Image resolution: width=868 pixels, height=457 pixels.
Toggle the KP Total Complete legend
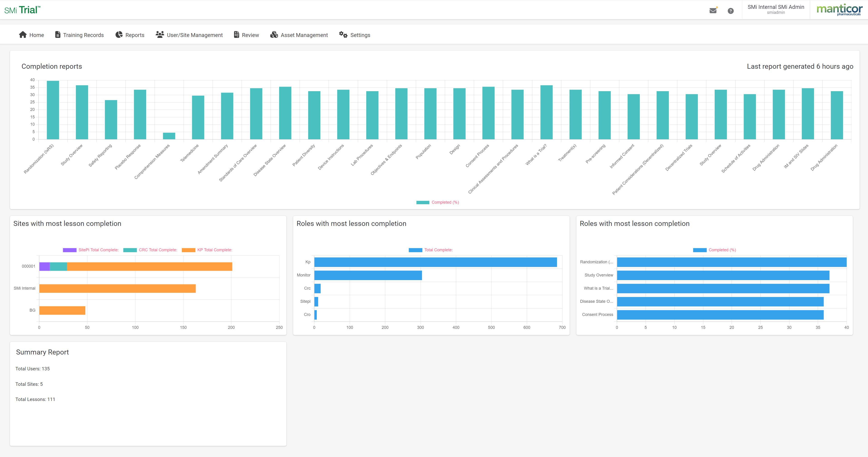(207, 250)
